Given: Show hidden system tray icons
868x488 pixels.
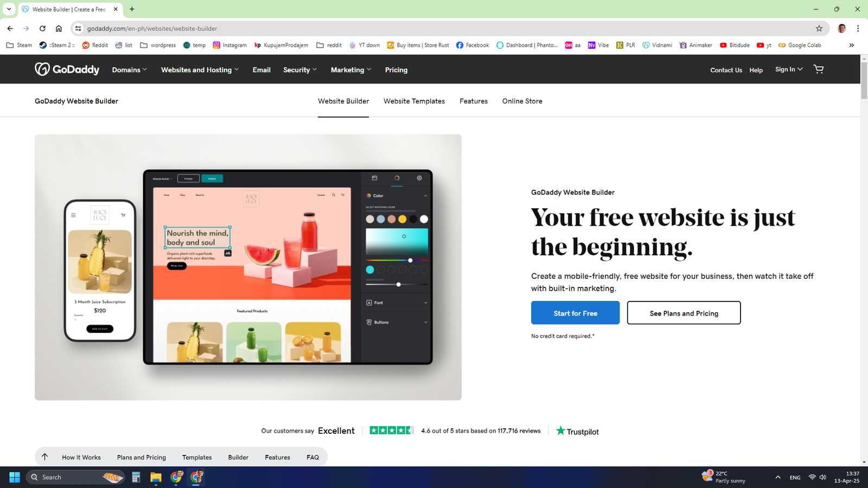Looking at the screenshot, I should pos(778,477).
